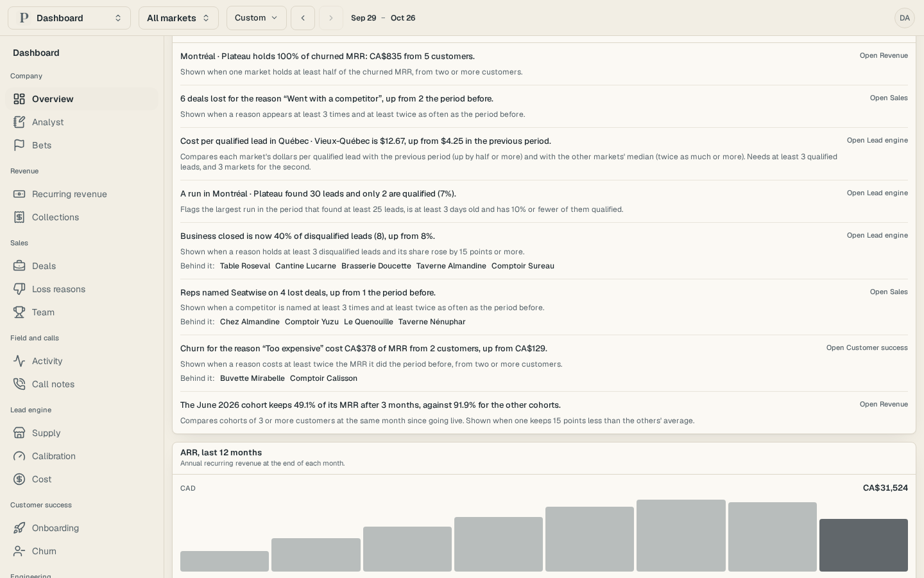
Task: Click the Oct 26 end date
Action: [x=403, y=18]
